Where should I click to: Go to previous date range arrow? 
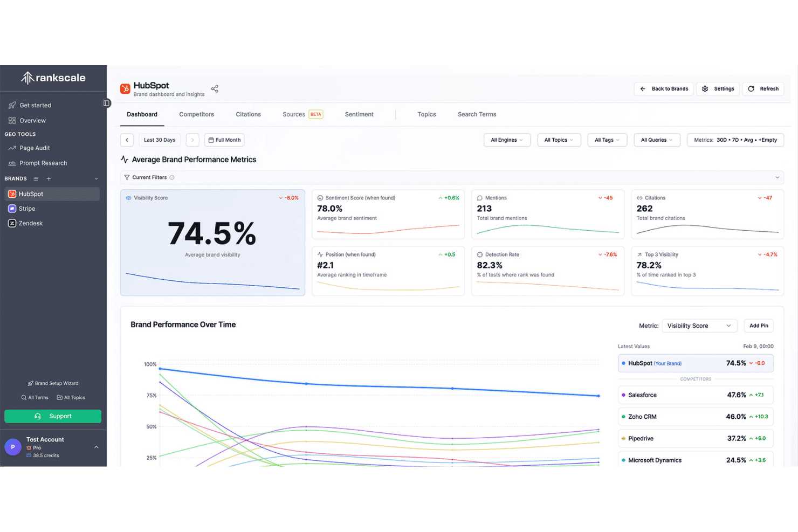(127, 140)
